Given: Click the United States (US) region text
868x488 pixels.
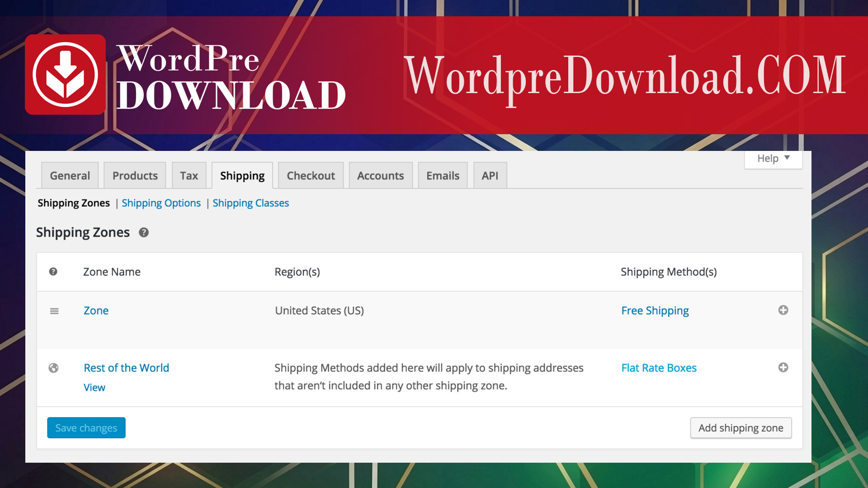Looking at the screenshot, I should (320, 311).
